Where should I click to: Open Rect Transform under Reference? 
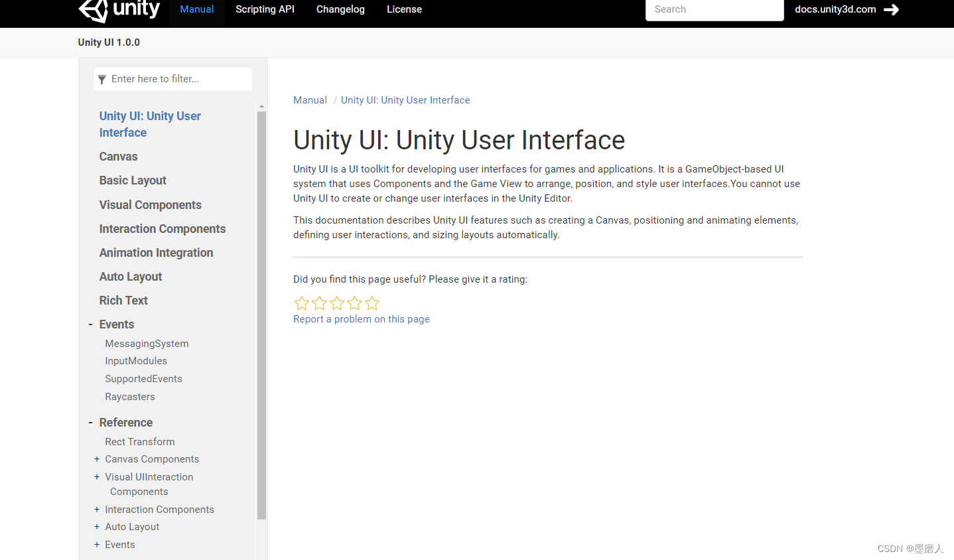point(140,442)
